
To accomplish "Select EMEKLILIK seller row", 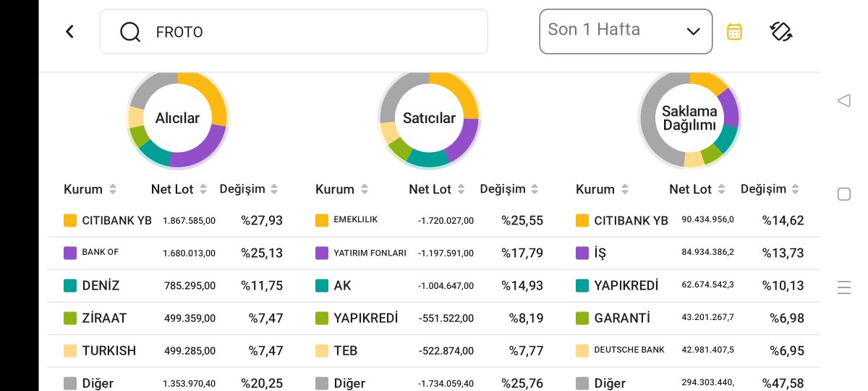I will (x=430, y=220).
